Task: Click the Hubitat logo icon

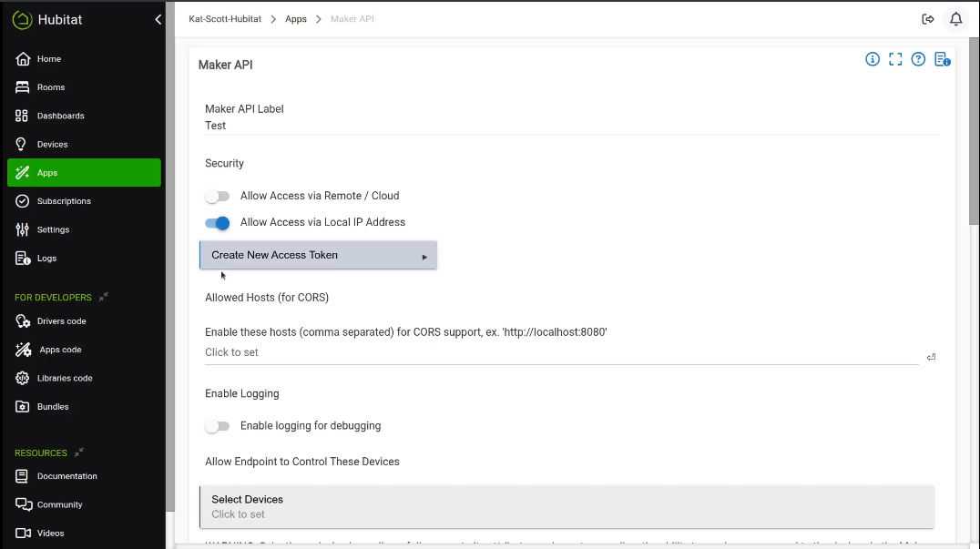Action: point(22,19)
